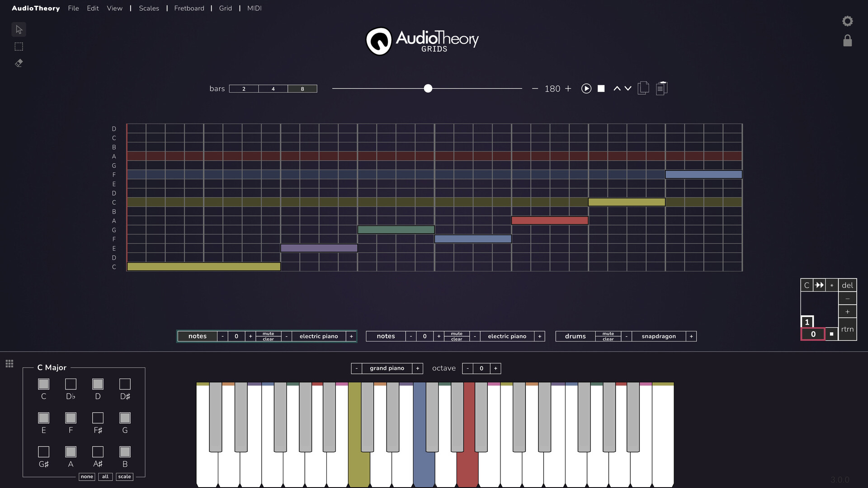Open the File menu
Image resolution: width=868 pixels, height=488 pixels.
[x=73, y=8]
